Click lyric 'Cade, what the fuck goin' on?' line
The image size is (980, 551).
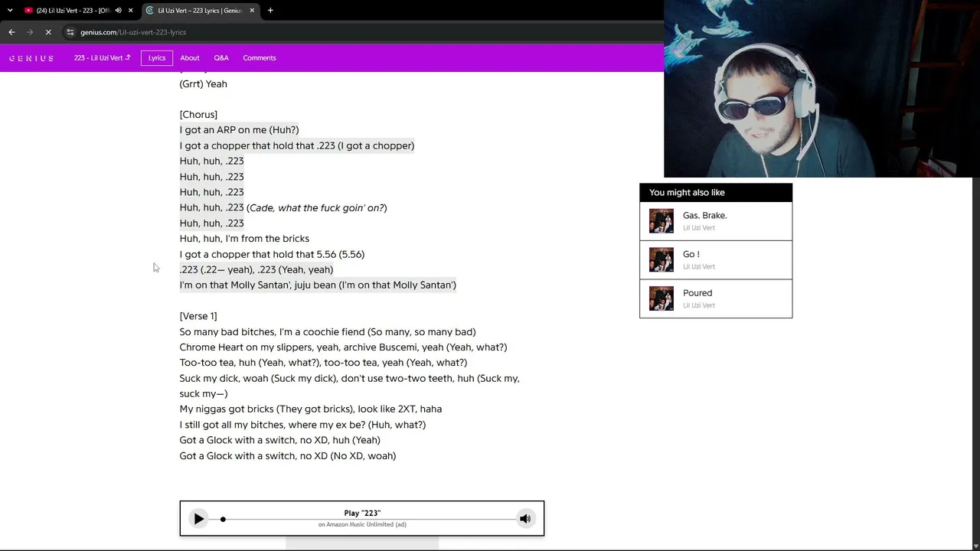click(283, 207)
